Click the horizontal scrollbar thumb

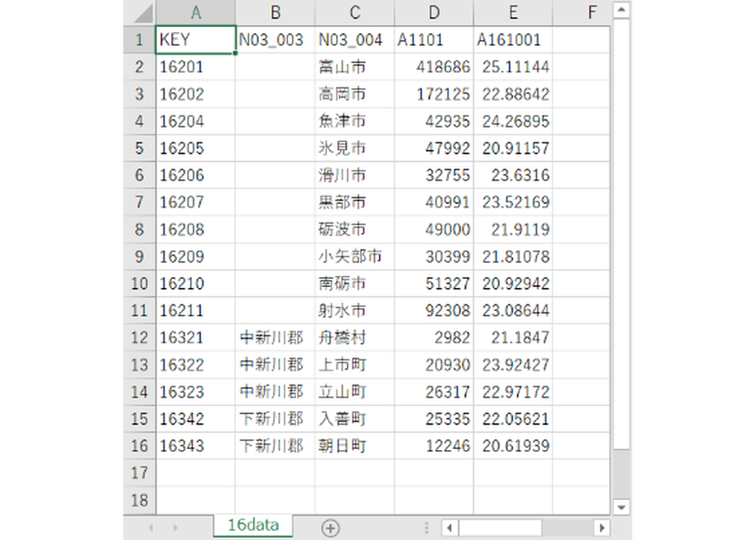point(499,528)
